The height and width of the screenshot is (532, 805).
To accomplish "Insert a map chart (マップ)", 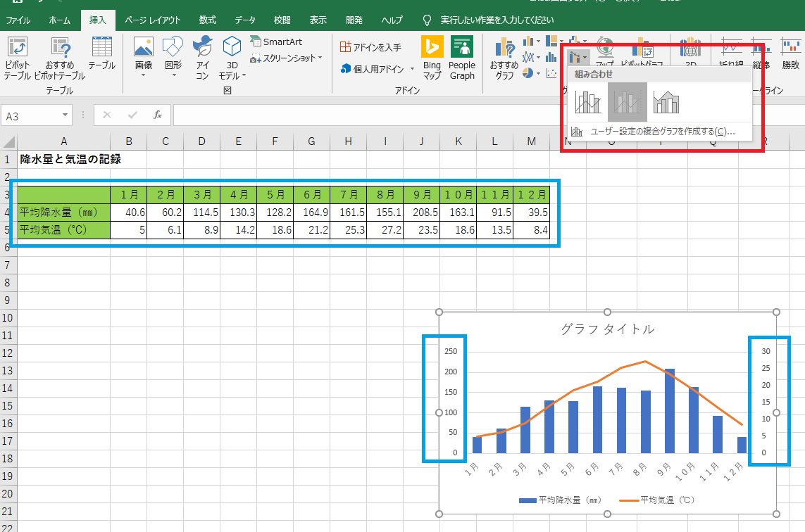I will [605, 51].
